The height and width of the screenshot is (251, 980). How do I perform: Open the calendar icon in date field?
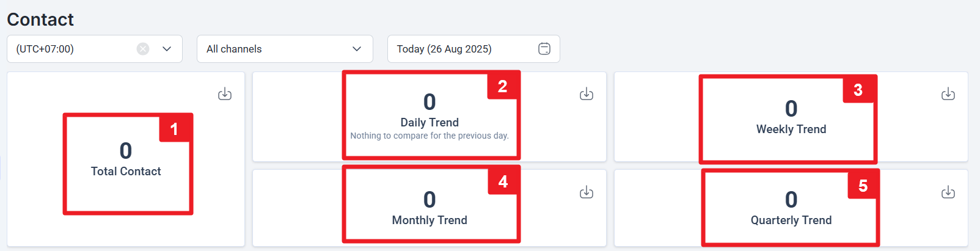coord(544,49)
